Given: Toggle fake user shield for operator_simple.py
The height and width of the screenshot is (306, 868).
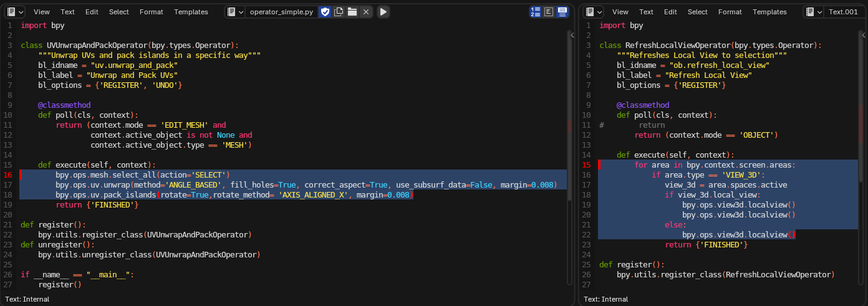Looking at the screenshot, I should (325, 12).
